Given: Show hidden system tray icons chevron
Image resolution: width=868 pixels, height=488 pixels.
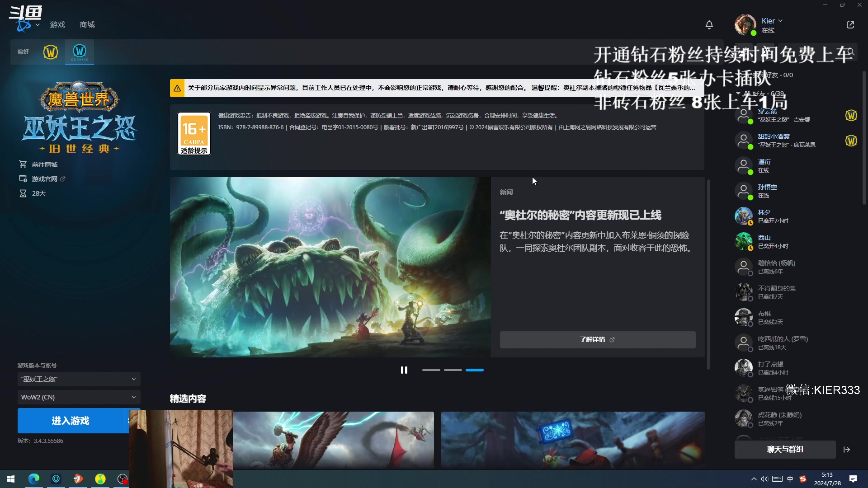Looking at the screenshot, I should 754,479.
